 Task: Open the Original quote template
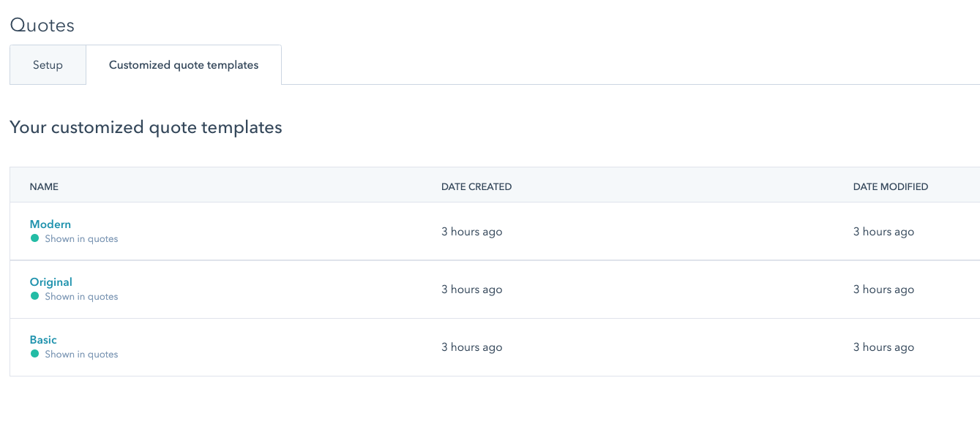pos(51,282)
